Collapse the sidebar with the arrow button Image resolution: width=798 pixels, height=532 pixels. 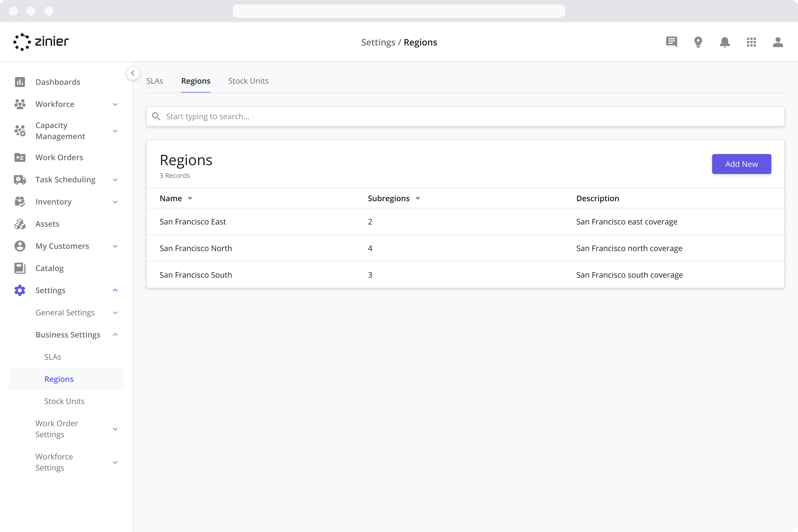point(133,73)
